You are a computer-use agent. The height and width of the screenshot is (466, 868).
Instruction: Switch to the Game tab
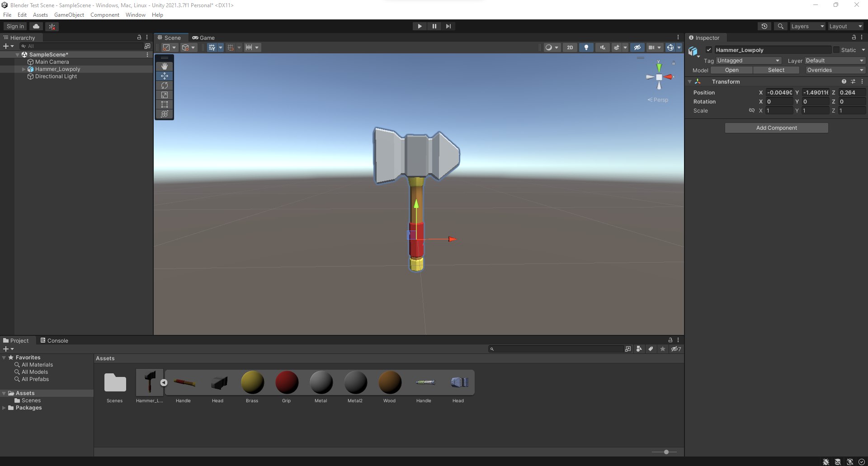[203, 38]
